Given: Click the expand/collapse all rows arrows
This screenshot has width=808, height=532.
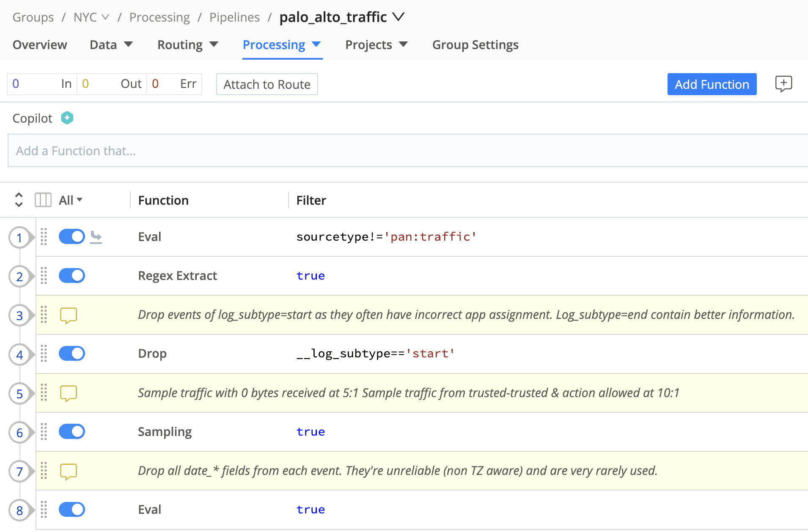Looking at the screenshot, I should click(x=19, y=200).
